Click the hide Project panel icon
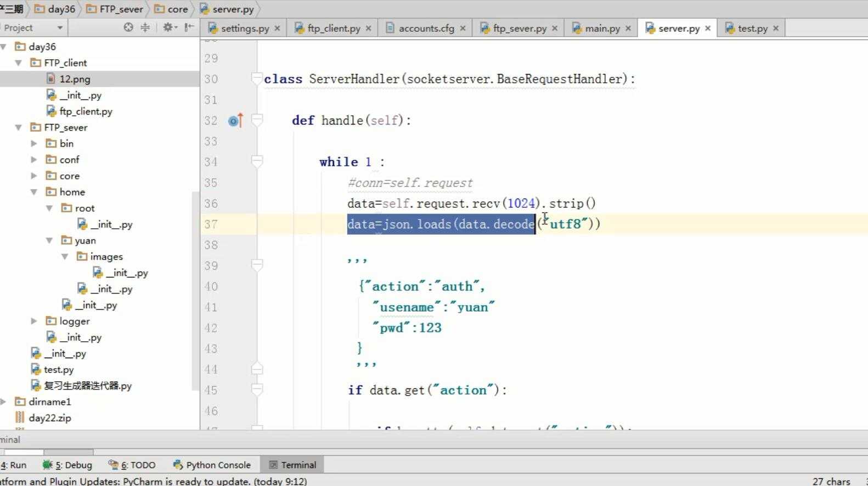Screen dimensions: 868x486 (189, 27)
